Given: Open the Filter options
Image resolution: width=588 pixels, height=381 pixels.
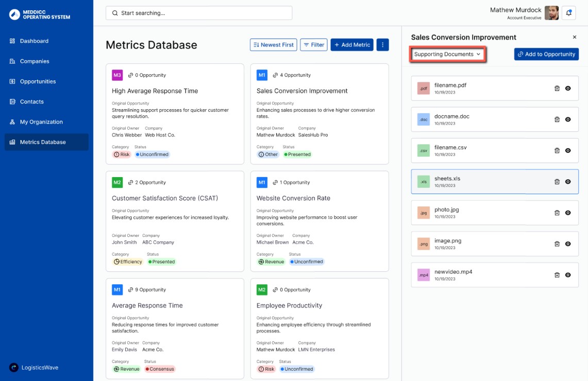Looking at the screenshot, I should (x=313, y=45).
